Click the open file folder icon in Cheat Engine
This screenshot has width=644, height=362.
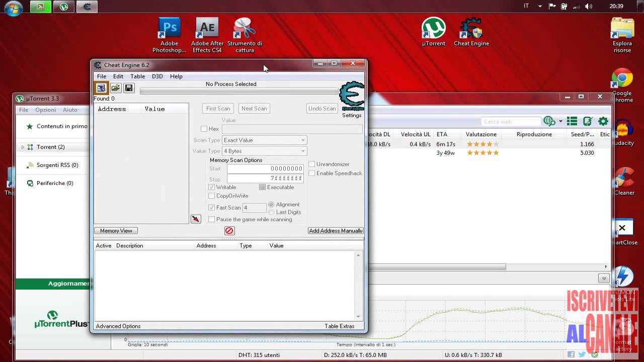pos(115,88)
